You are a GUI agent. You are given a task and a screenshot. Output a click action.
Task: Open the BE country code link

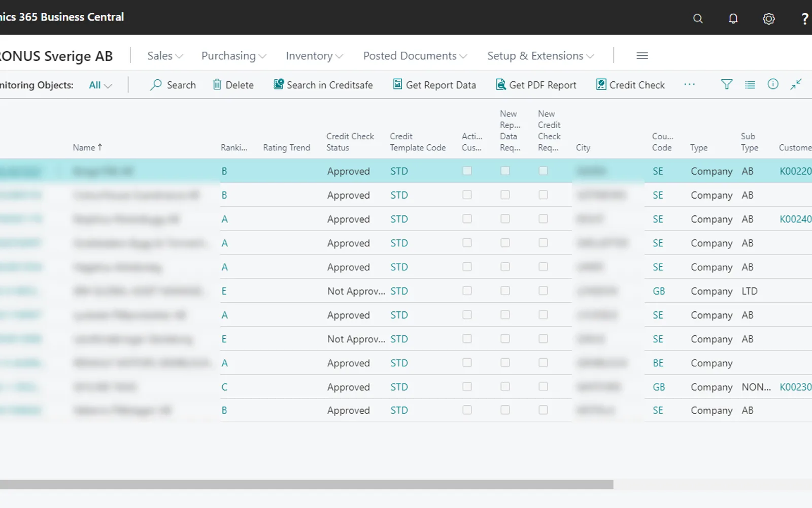point(658,363)
